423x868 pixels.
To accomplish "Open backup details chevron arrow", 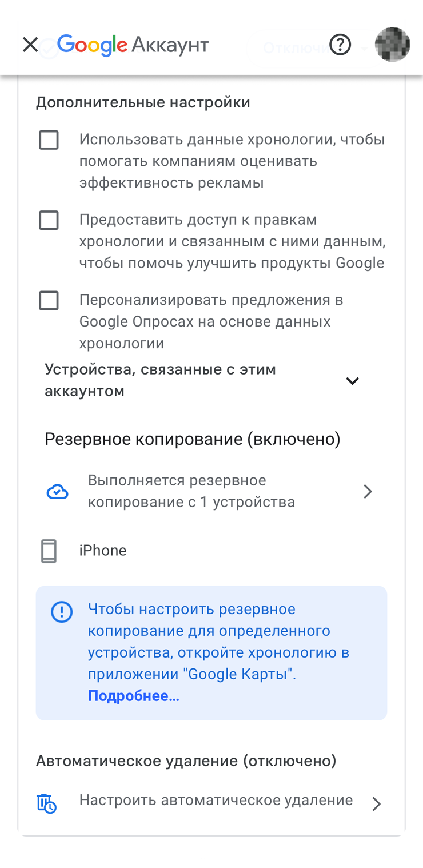I will pyautogui.click(x=368, y=492).
